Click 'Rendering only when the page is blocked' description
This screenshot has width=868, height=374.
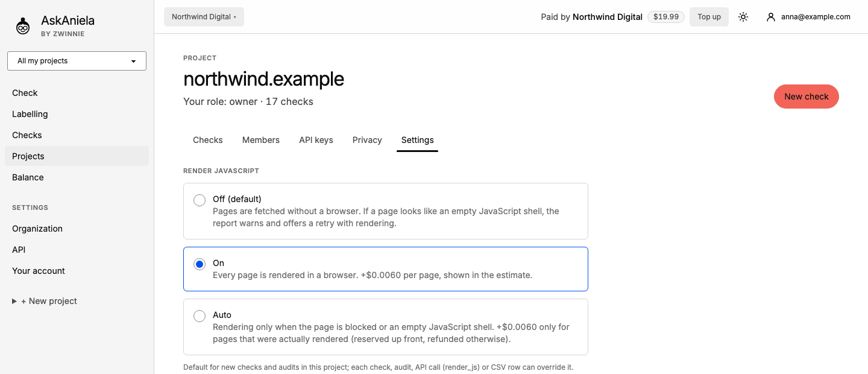(x=391, y=333)
